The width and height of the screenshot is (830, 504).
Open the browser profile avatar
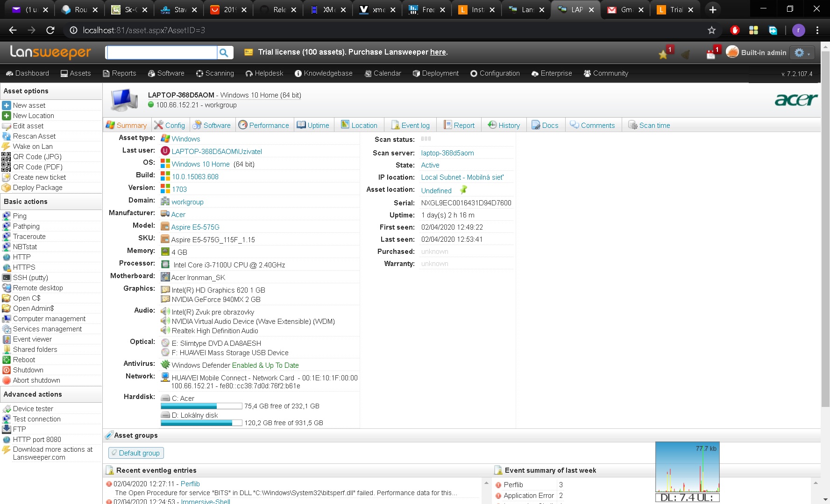798,30
